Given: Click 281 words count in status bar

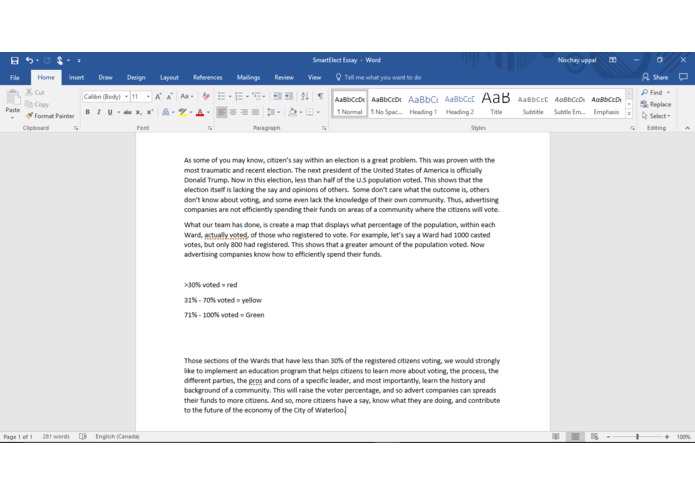Looking at the screenshot, I should pyautogui.click(x=56, y=437).
